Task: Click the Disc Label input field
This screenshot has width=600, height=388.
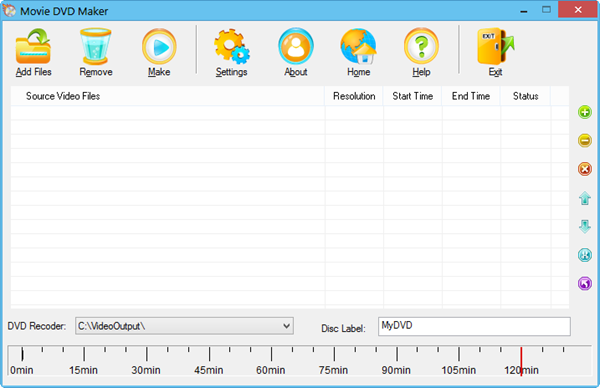Action: point(474,326)
